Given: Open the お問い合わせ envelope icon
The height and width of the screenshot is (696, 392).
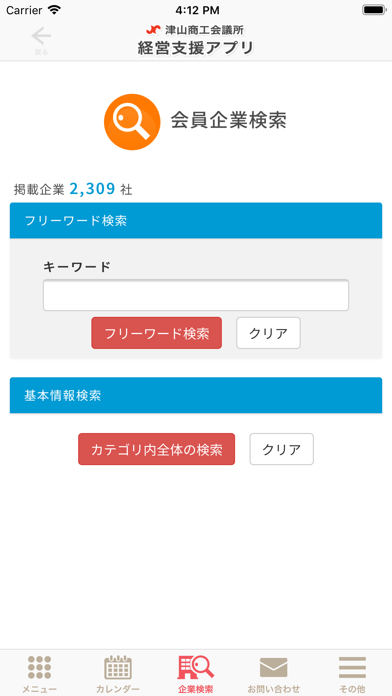Looking at the screenshot, I should (x=273, y=668).
